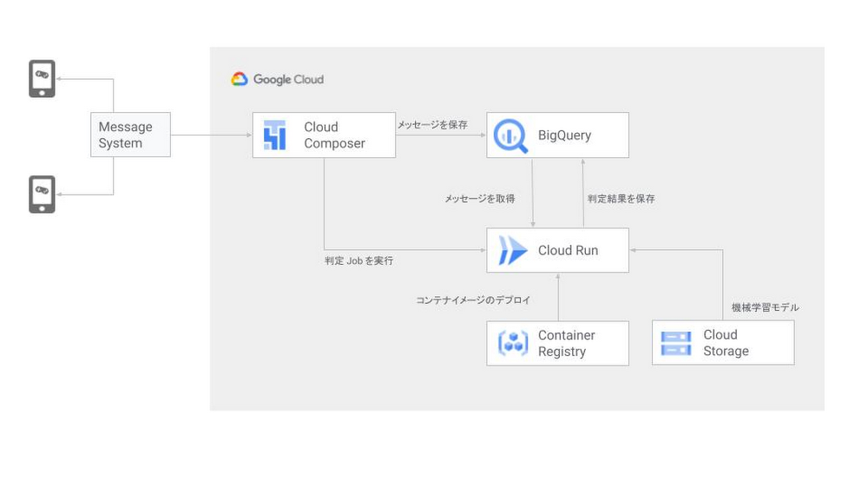Click the メッセージを保存 label
The image size is (868, 488).
coord(432,125)
